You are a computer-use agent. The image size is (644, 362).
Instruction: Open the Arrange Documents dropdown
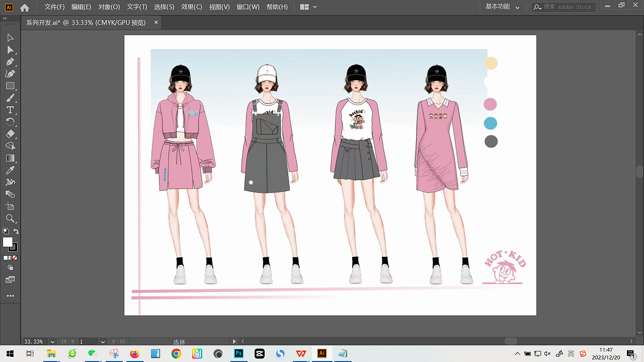pos(308,7)
